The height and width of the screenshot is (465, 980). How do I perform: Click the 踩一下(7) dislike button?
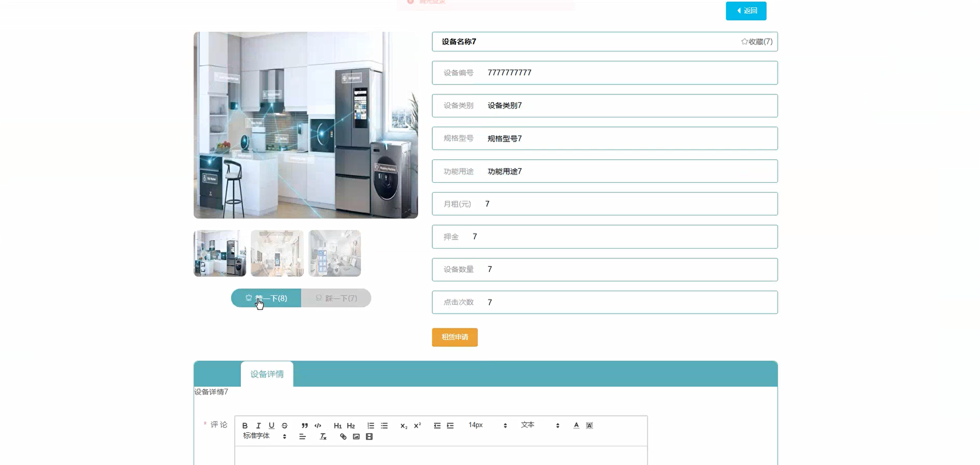pyautogui.click(x=336, y=298)
